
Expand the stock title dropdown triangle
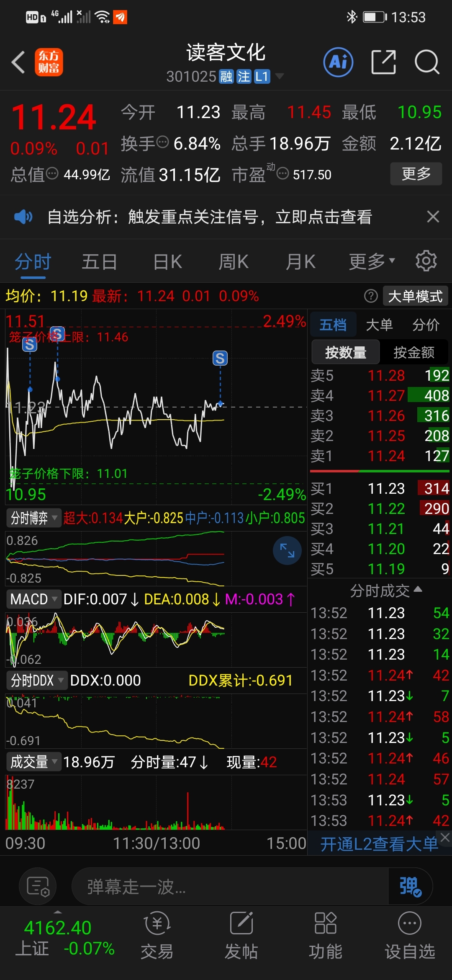(x=279, y=76)
